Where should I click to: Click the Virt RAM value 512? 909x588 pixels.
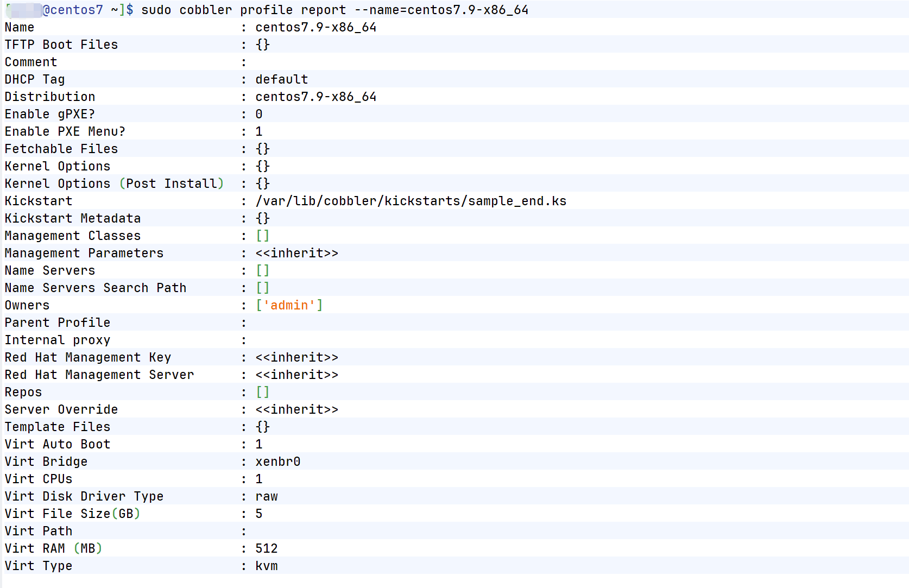266,548
